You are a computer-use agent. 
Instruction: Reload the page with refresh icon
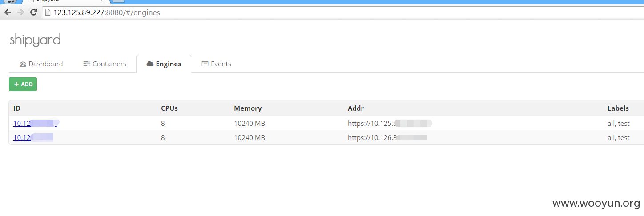coord(33,12)
